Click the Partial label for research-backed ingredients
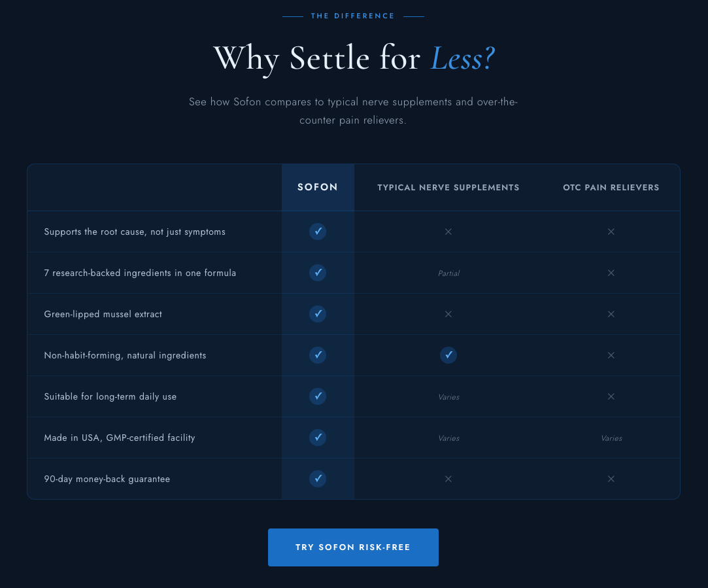 (449, 273)
